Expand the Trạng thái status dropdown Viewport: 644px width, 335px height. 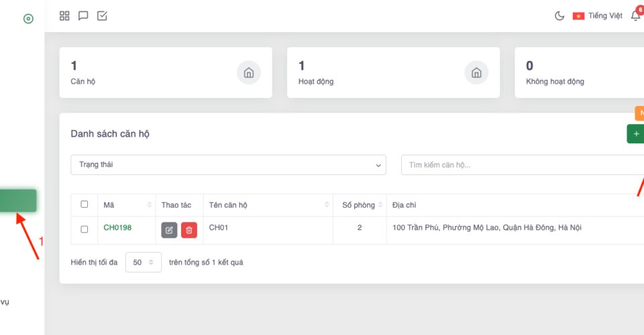228,165
